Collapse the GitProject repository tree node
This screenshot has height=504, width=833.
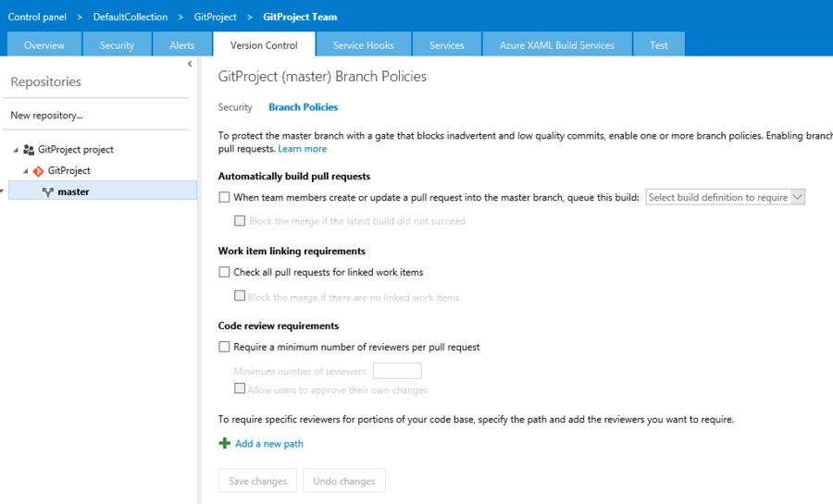tap(26, 171)
